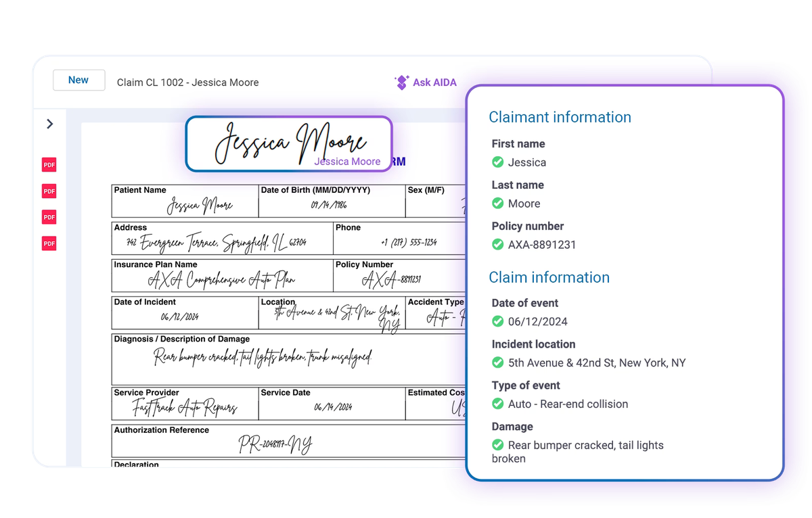
Task: Click the Type of event label
Action: [526, 385]
